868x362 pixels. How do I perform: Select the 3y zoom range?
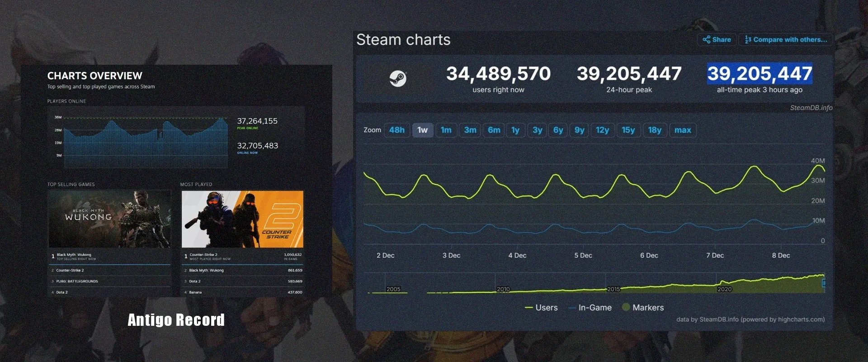pos(538,130)
